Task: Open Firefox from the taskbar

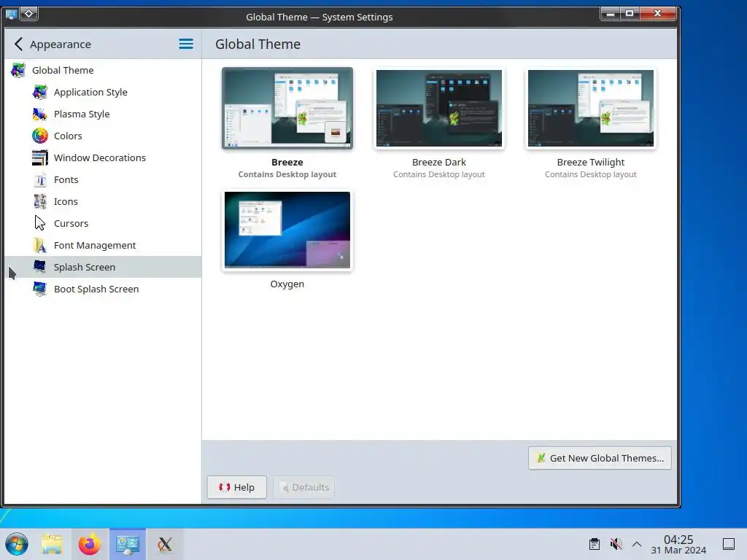Action: pyautogui.click(x=90, y=544)
